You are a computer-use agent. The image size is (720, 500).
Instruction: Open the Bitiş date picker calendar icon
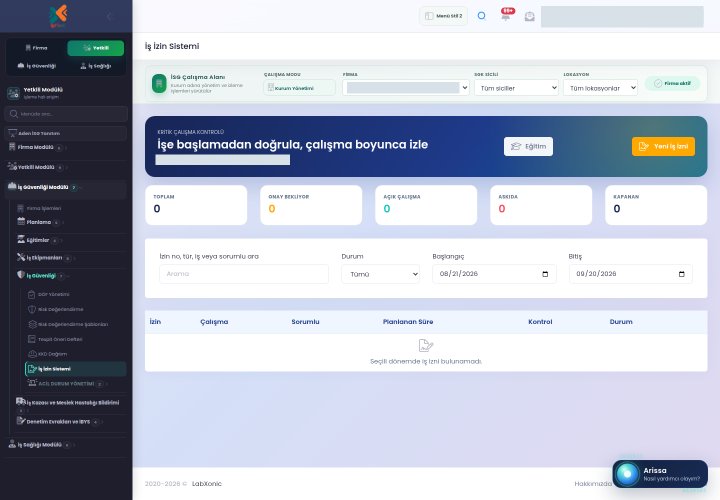pos(681,274)
